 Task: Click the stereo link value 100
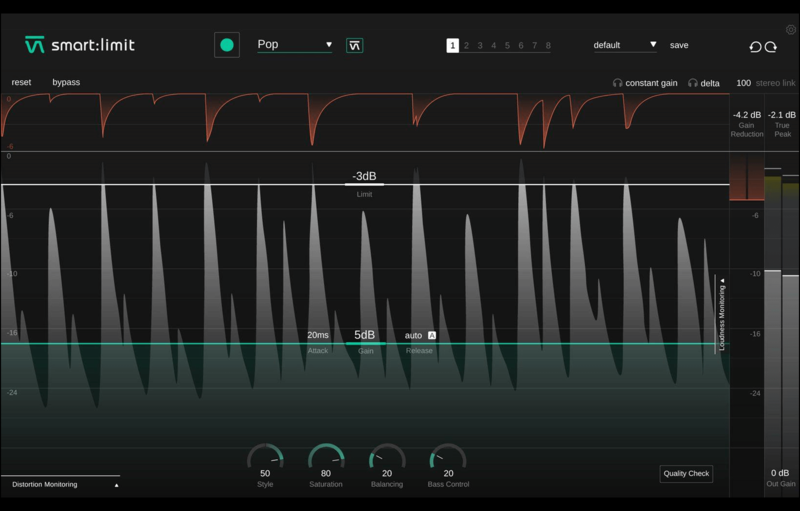click(743, 83)
